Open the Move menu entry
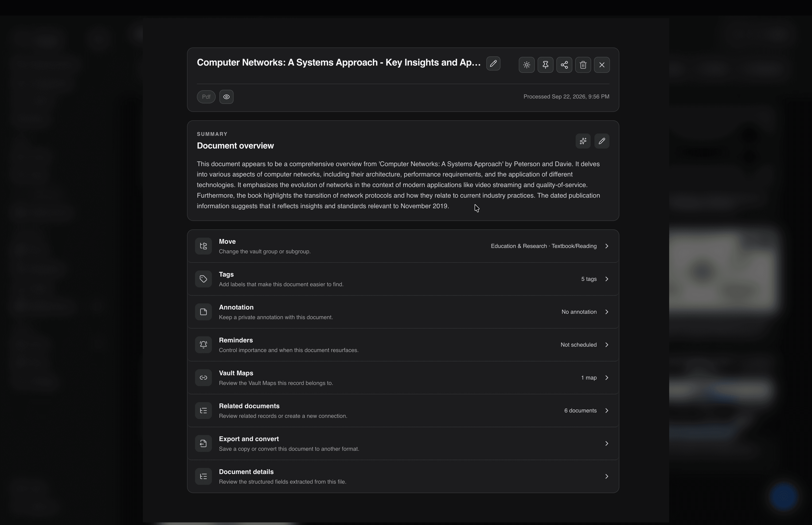The width and height of the screenshot is (812, 525). (x=403, y=246)
